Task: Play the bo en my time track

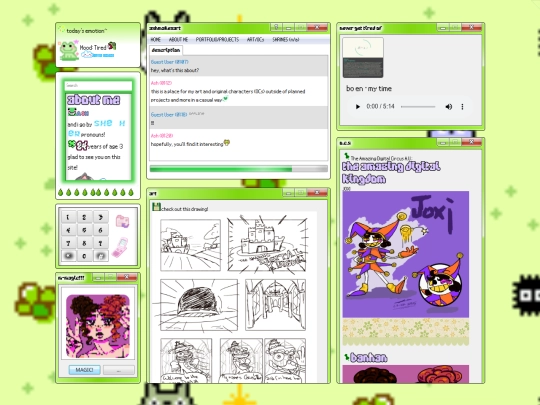Action: (357, 107)
